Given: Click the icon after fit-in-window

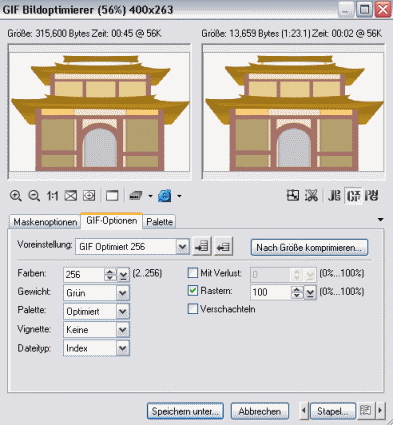Looking at the screenshot, I should pyautogui.click(x=89, y=196).
